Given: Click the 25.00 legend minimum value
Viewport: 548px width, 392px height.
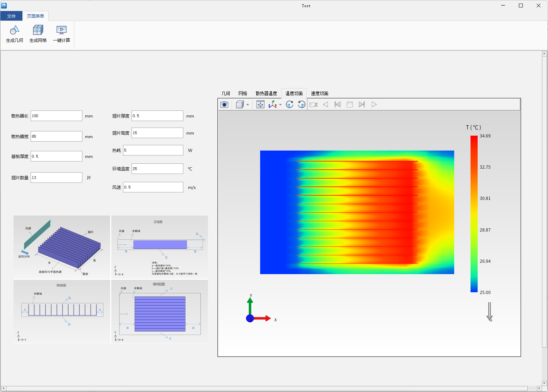Looking at the screenshot, I should click(485, 293).
